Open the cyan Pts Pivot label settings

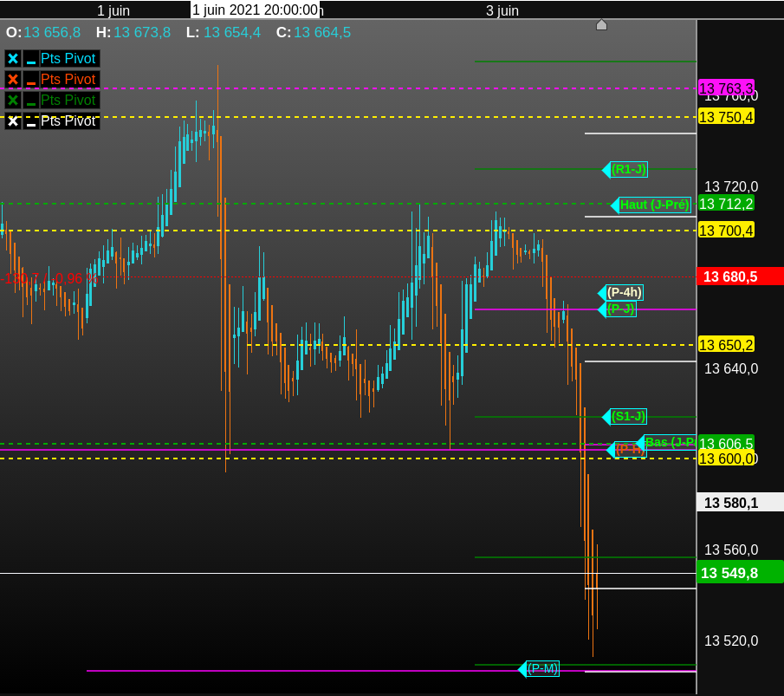point(68,59)
